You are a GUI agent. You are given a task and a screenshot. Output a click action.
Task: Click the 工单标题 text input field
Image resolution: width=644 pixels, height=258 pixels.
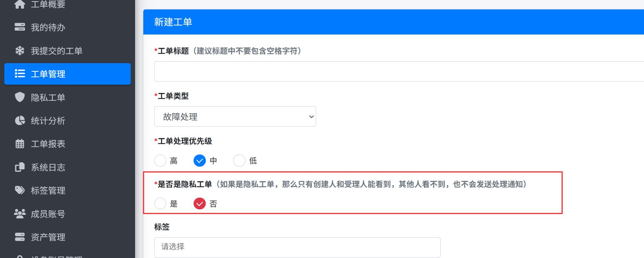(399, 71)
